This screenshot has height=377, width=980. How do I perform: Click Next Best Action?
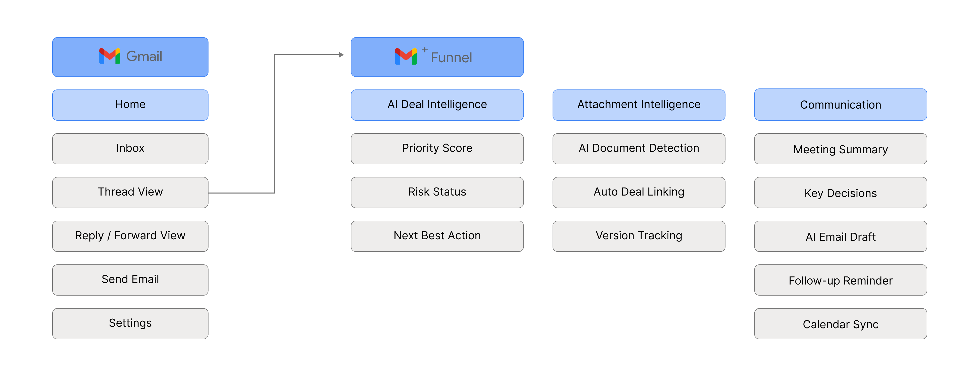[x=437, y=236]
